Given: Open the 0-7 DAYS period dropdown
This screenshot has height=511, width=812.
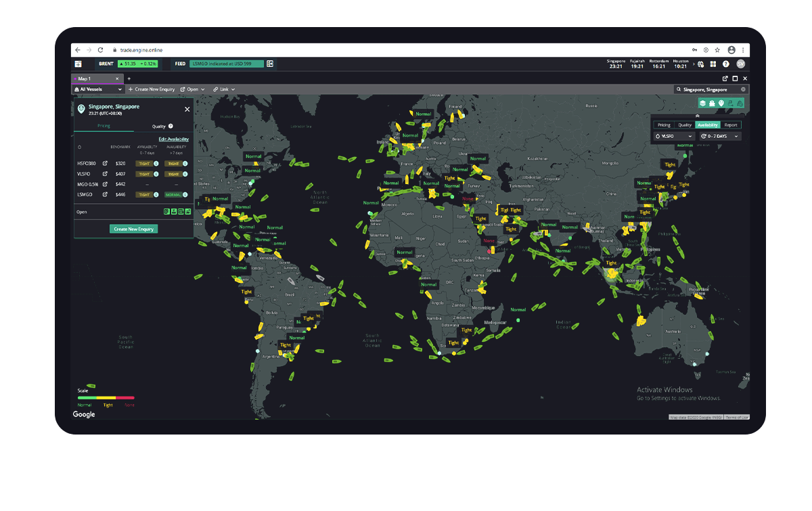Looking at the screenshot, I should pos(719,136).
